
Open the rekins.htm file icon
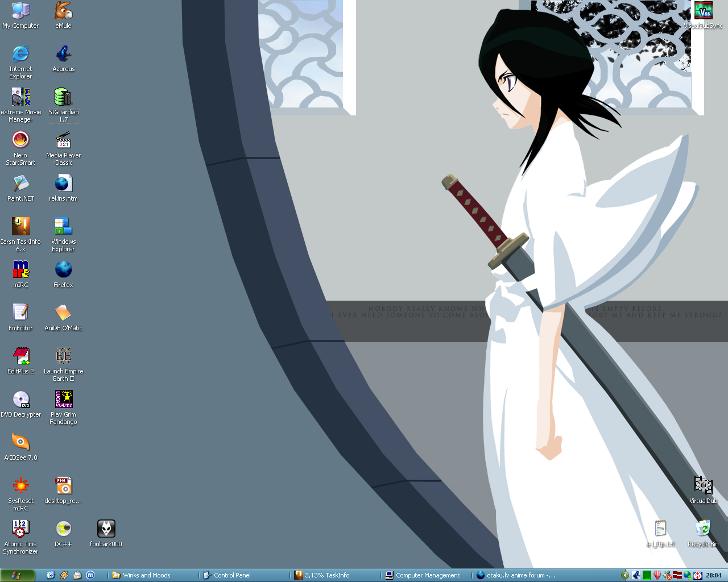tap(63, 188)
